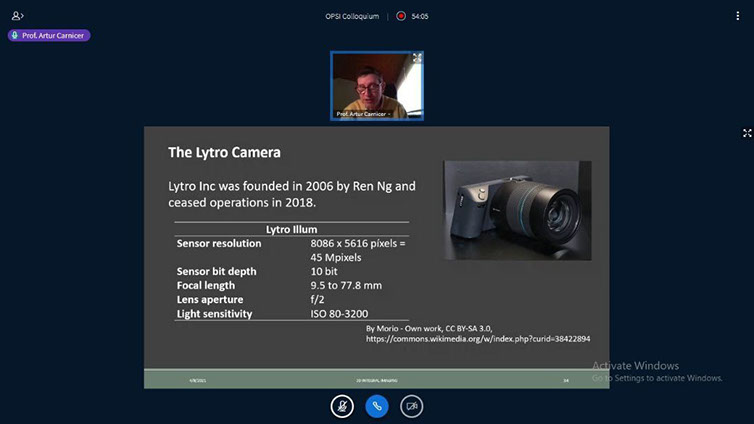This screenshot has width=754, height=424.
Task: Click the Prof. Artur Carnicer talking indicator
Action: coord(49,35)
